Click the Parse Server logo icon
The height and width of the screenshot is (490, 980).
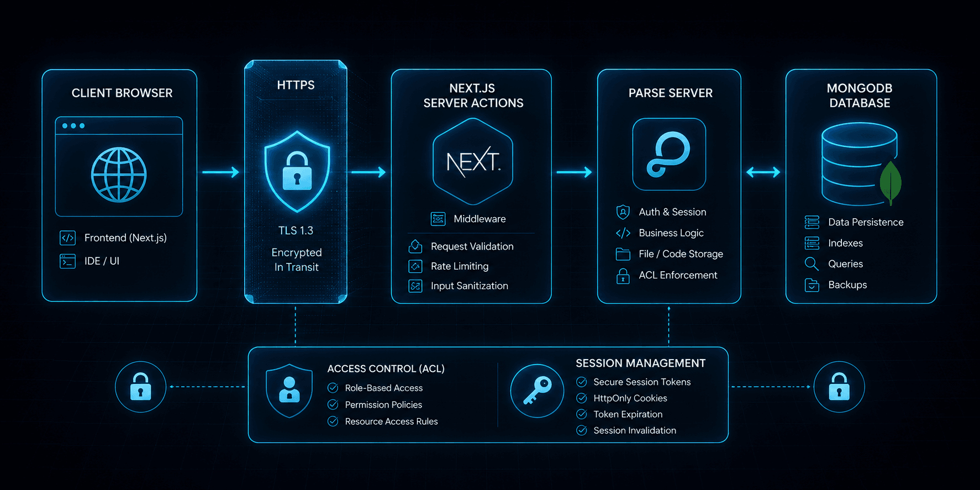tap(669, 154)
